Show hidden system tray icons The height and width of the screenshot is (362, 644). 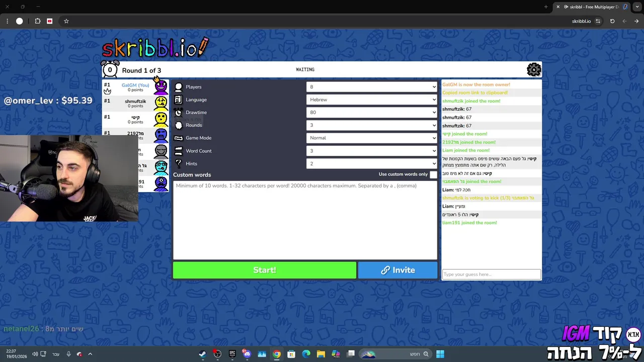90,354
